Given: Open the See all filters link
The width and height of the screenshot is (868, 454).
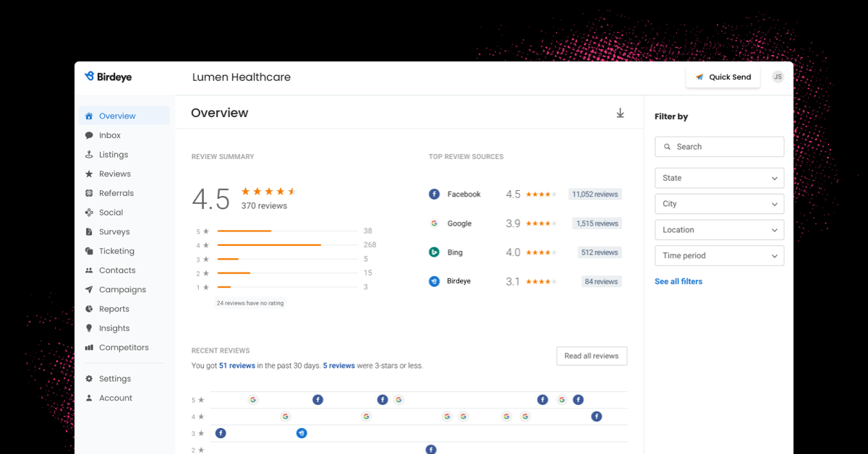Looking at the screenshot, I should point(678,281).
